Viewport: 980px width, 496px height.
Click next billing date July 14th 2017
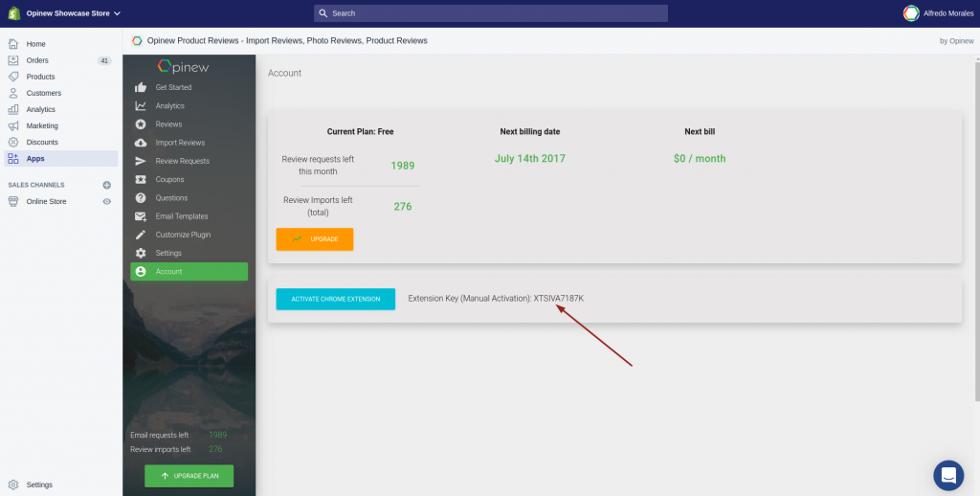[x=530, y=158]
